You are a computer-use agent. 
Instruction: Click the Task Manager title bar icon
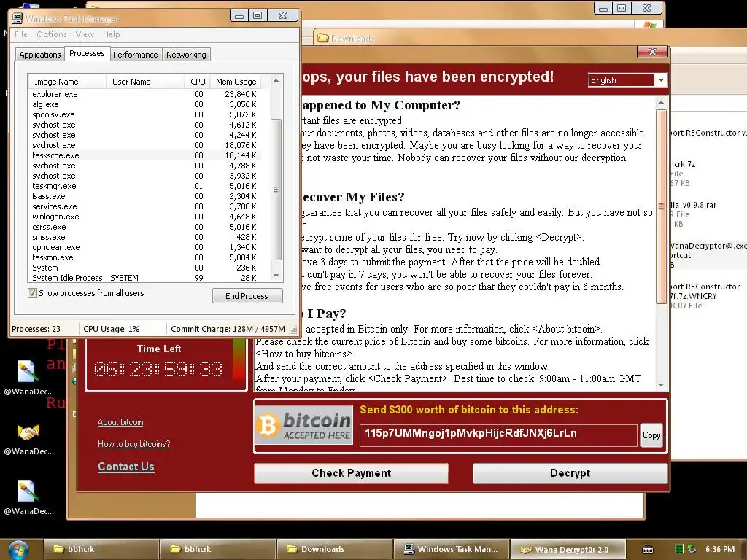coord(18,18)
